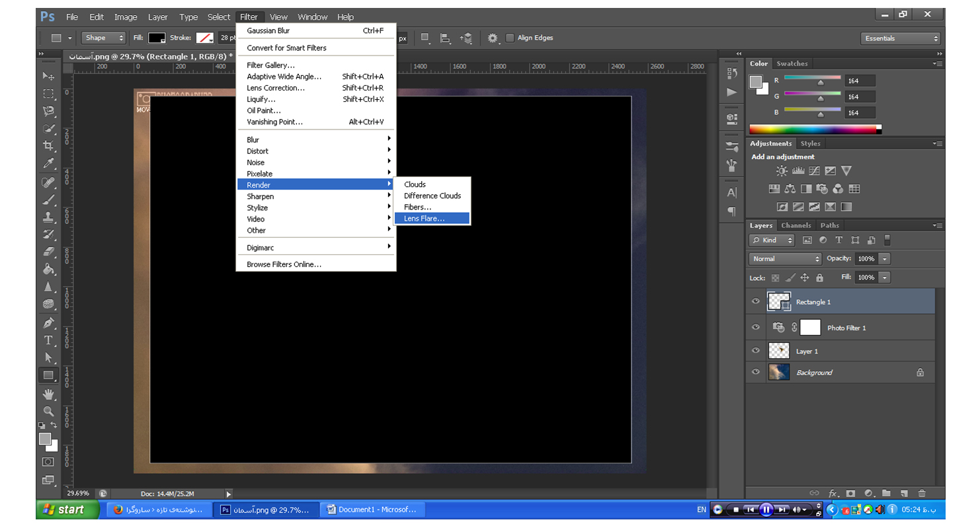Select the Rectangle shape tool
The height and width of the screenshot is (528, 980).
[48, 375]
